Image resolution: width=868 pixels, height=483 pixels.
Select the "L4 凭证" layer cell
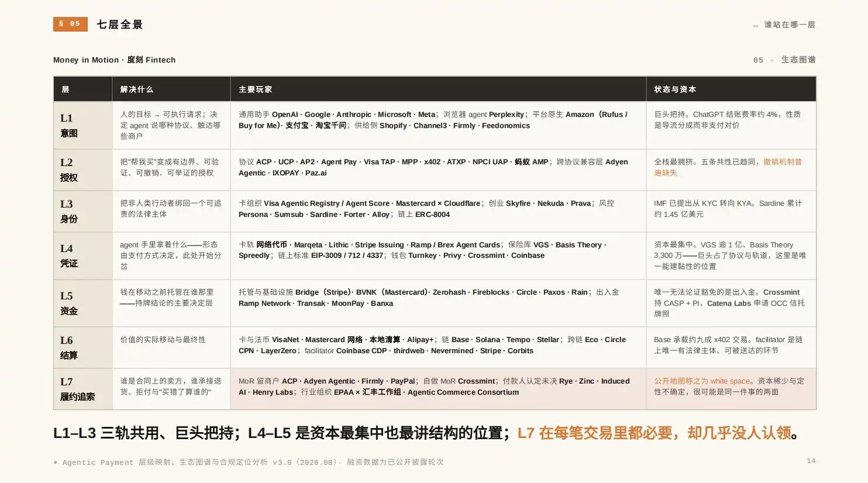click(x=82, y=256)
